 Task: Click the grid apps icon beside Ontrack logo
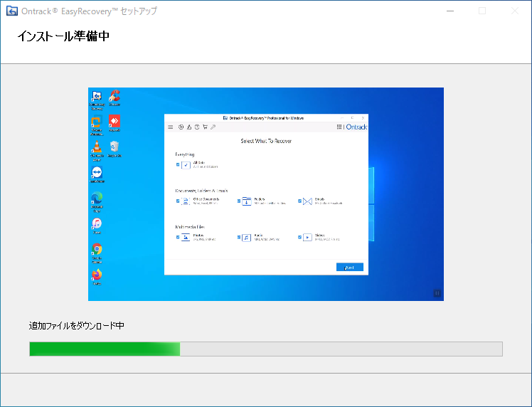(339, 127)
